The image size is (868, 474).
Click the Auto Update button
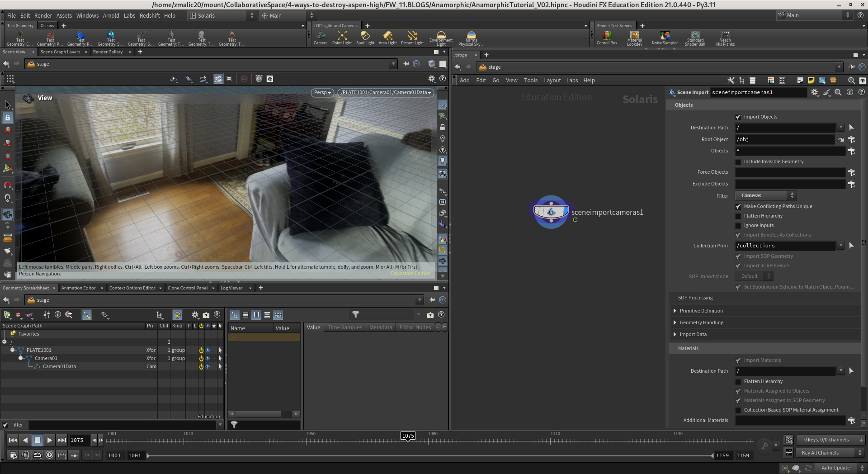[x=835, y=468]
